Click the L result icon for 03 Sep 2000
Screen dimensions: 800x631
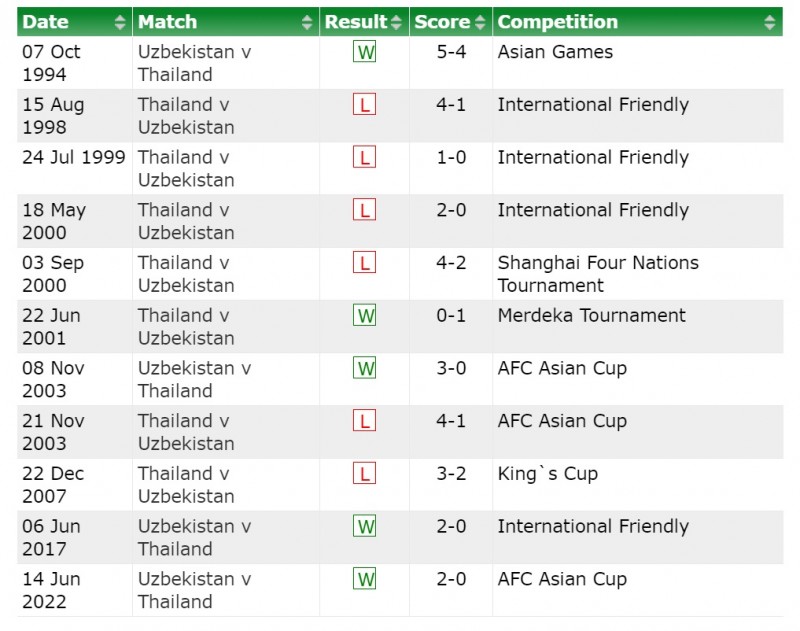365,263
